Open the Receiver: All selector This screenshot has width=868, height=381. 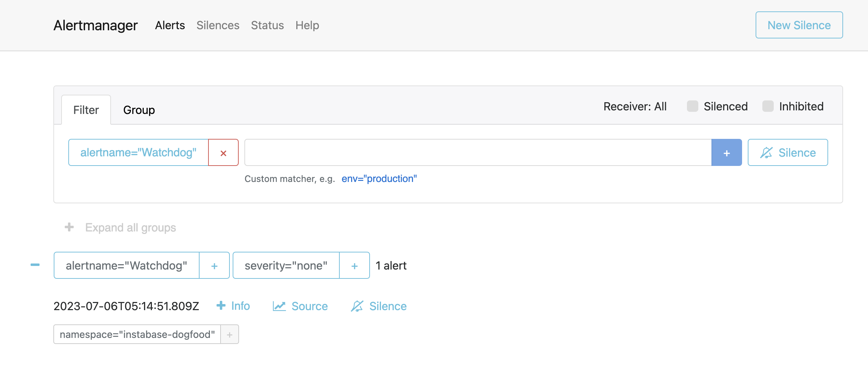click(x=635, y=106)
